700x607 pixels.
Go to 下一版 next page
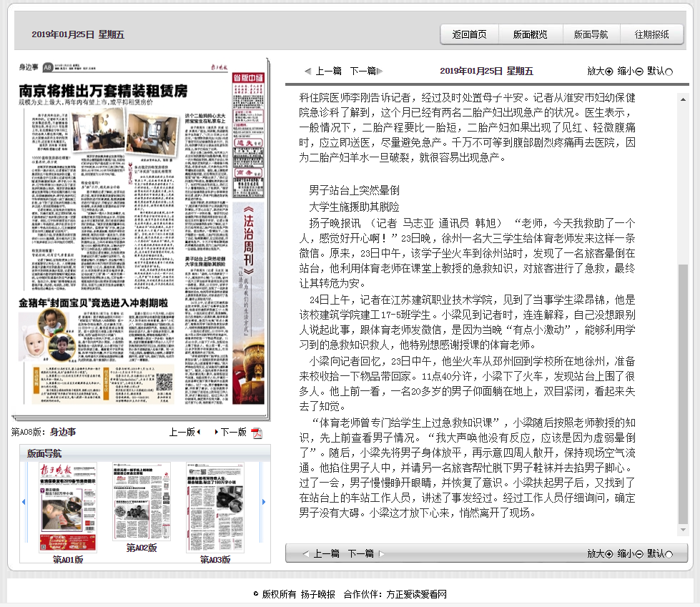(x=233, y=433)
